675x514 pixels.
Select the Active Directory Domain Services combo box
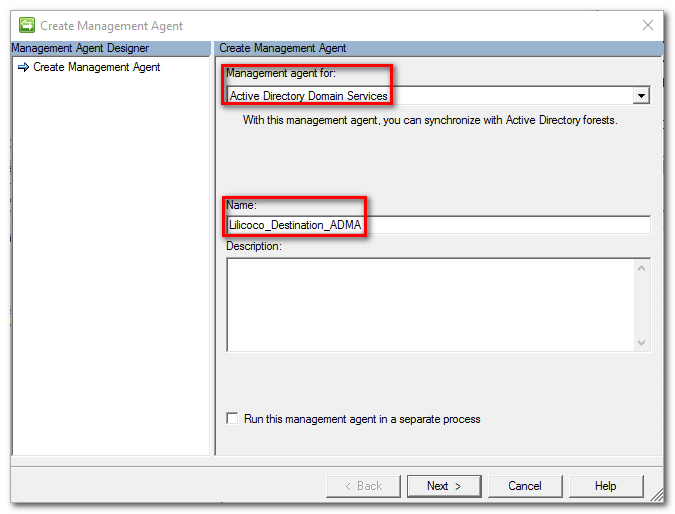pyautogui.click(x=438, y=96)
